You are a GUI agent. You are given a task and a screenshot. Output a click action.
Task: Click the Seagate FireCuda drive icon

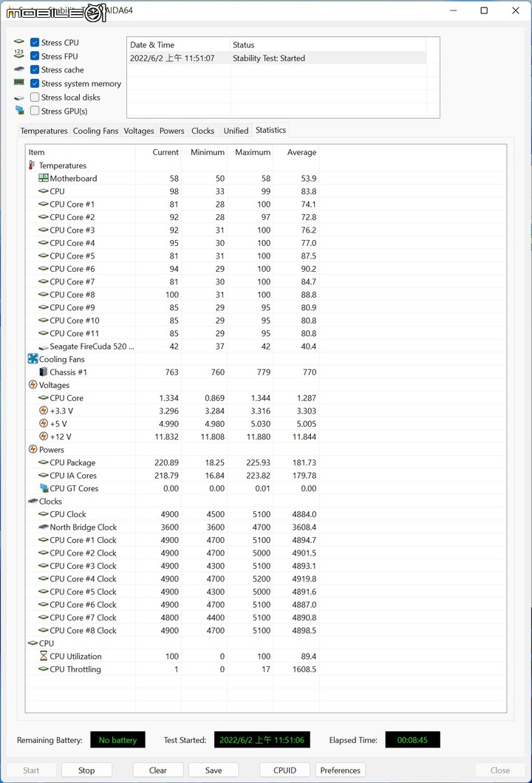44,346
